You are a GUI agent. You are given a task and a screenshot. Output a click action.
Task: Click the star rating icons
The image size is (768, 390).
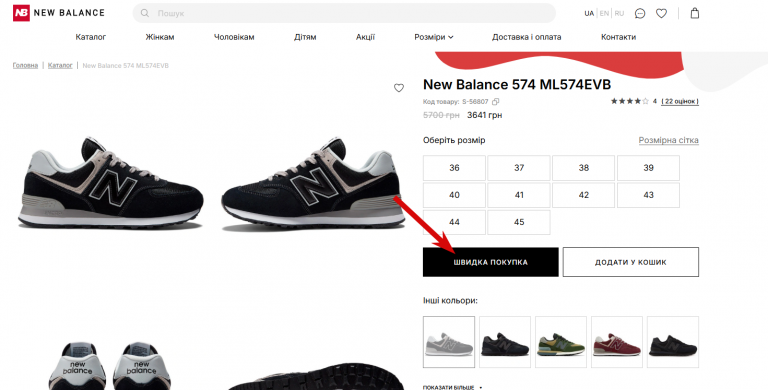click(629, 101)
